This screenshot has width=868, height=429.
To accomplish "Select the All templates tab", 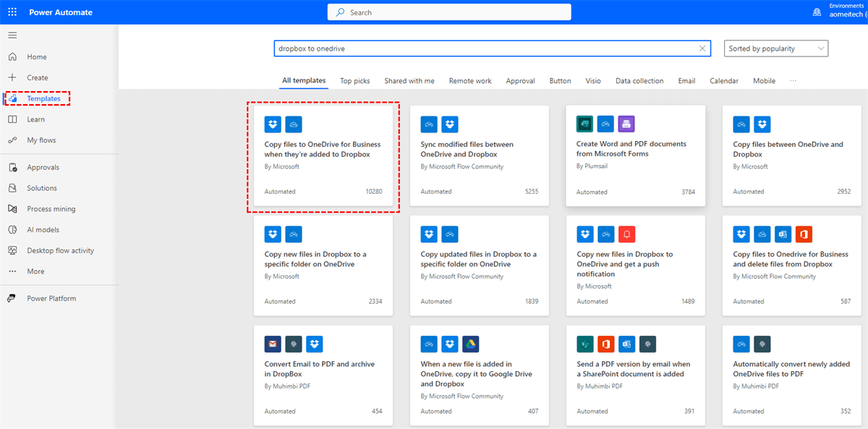I will (x=304, y=81).
